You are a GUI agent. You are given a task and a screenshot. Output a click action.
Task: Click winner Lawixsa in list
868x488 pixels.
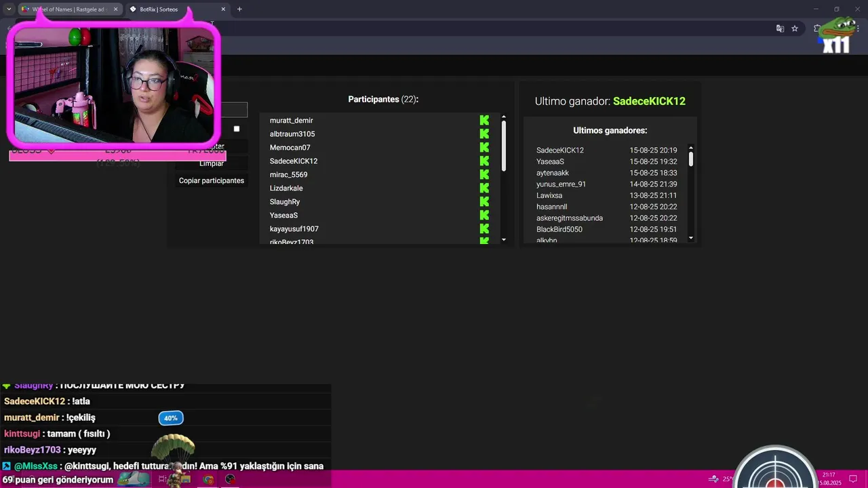[549, 196]
